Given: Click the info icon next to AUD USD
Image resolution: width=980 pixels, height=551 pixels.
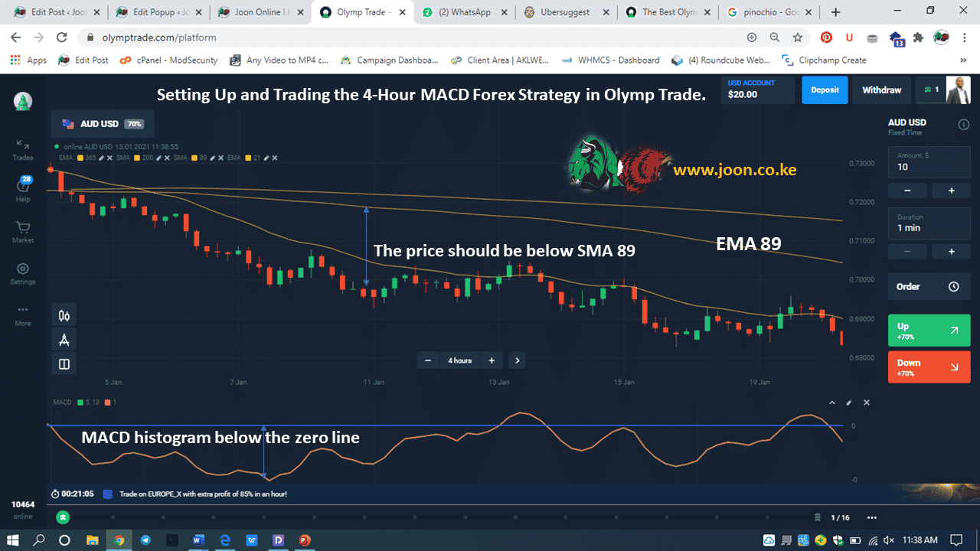Looking at the screenshot, I should pyautogui.click(x=964, y=125).
